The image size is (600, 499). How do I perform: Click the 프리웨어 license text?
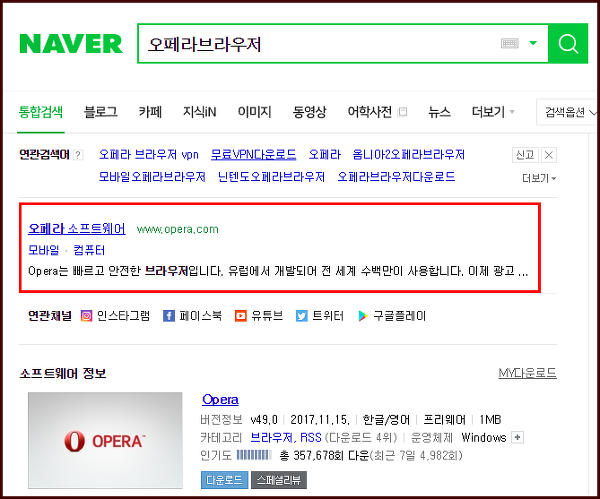tap(444, 420)
